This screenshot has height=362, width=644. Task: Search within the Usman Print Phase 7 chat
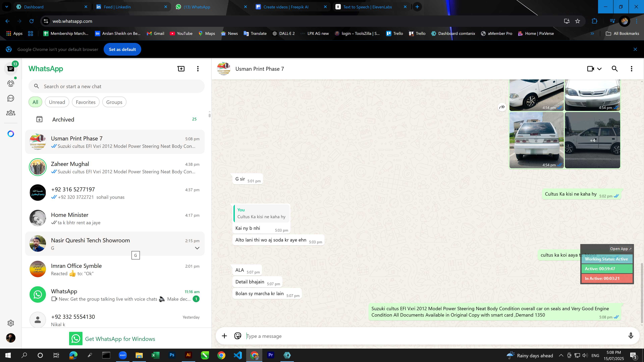(615, 69)
